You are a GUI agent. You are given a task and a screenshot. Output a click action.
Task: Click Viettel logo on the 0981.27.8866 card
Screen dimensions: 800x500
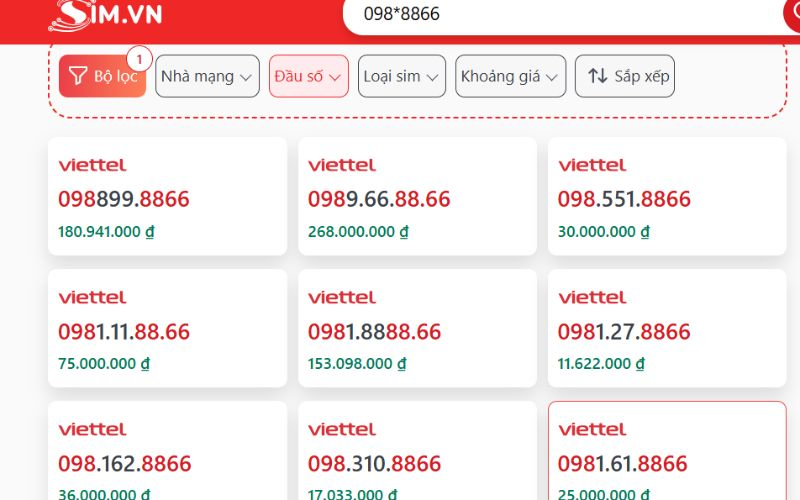(592, 297)
